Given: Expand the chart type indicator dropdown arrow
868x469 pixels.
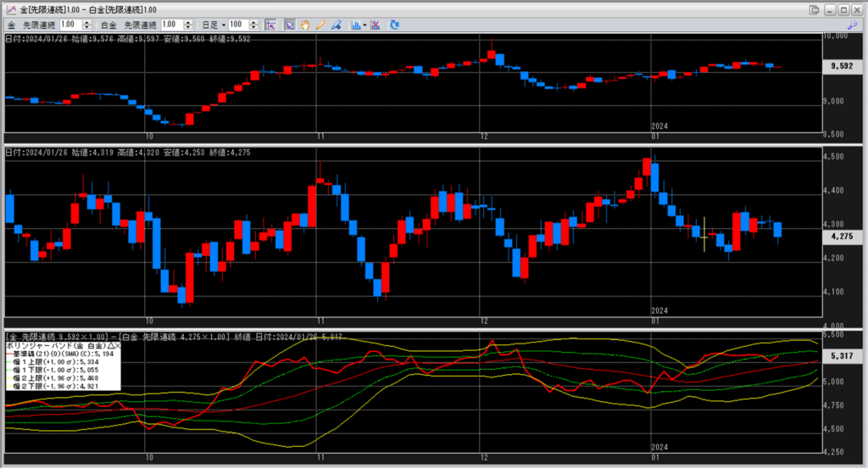Looking at the screenshot, I should (364, 25).
